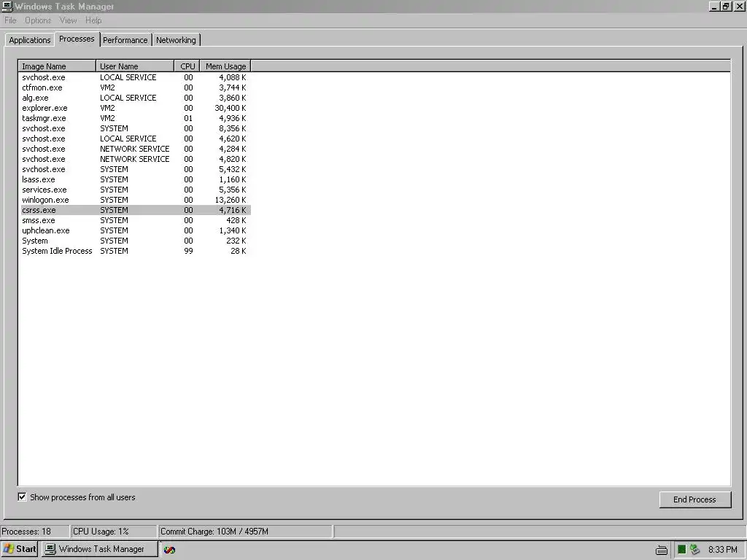The width and height of the screenshot is (747, 560).
Task: Click the CPU Usage: 1% status panel
Action: [x=114, y=532]
